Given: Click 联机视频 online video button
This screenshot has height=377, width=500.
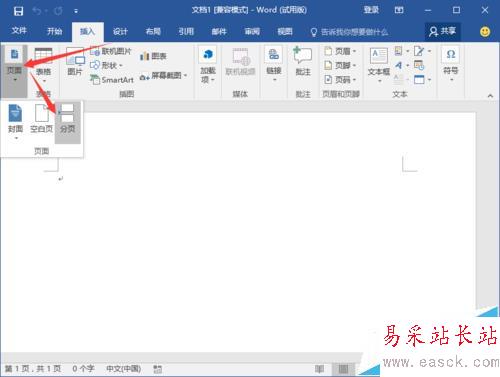Looking at the screenshot, I should point(240,62).
